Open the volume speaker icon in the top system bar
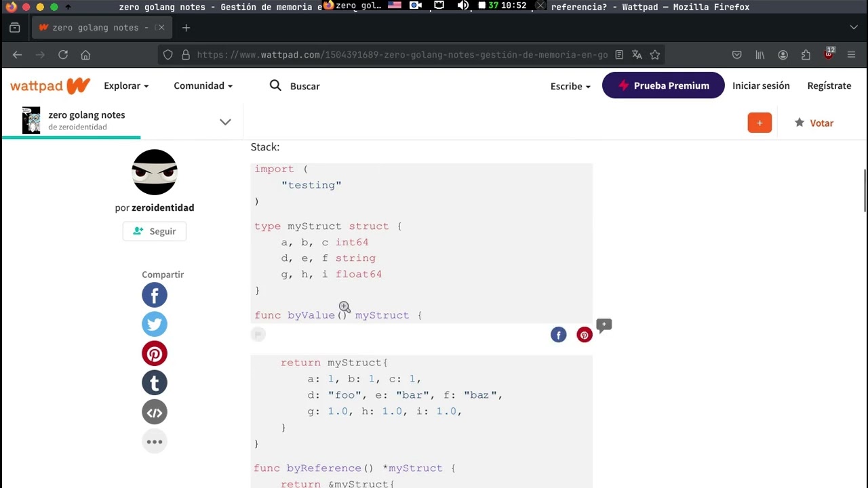This screenshot has width=868, height=488. (x=463, y=5)
